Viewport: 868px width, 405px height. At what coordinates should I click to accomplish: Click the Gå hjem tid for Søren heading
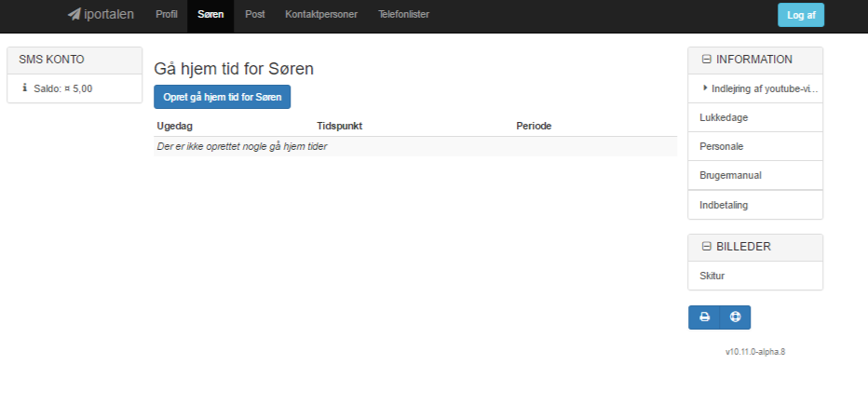pos(234,69)
